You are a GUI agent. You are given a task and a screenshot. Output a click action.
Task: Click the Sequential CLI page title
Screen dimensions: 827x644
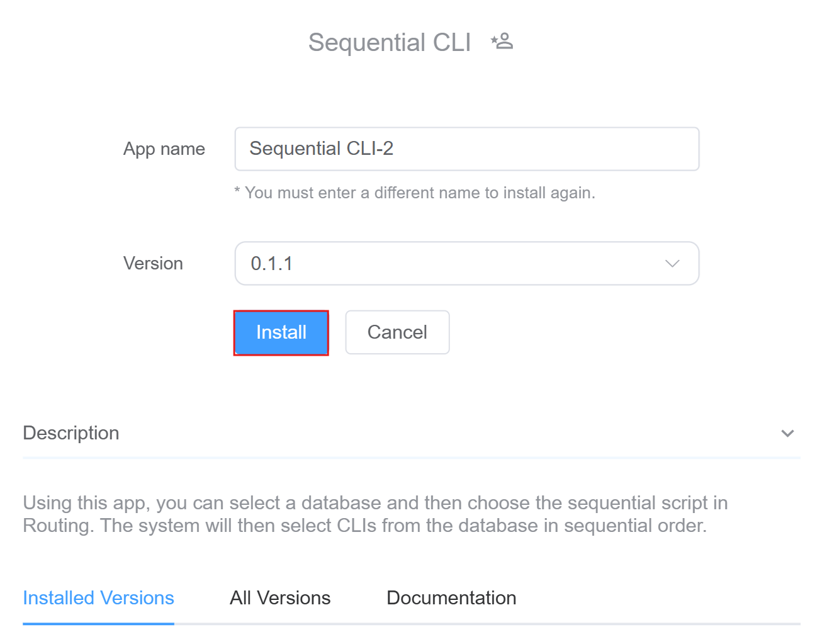389,43
